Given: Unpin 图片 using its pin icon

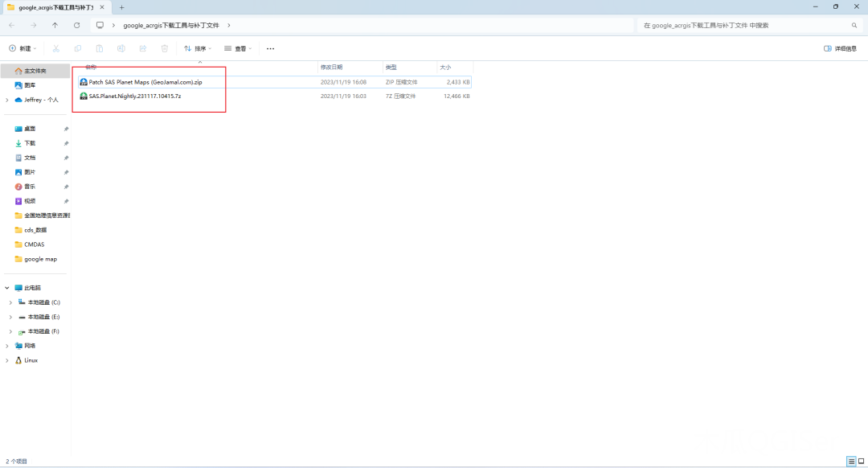Looking at the screenshot, I should click(x=66, y=172).
